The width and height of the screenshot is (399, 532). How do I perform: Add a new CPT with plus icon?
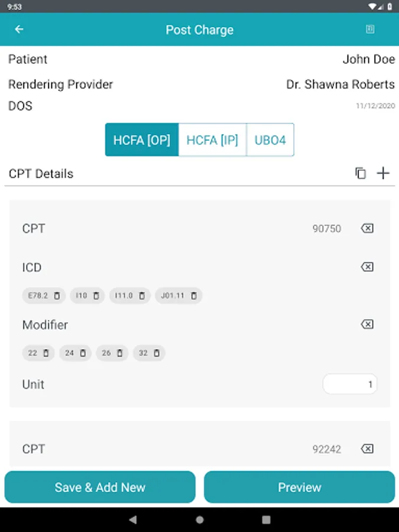click(384, 173)
